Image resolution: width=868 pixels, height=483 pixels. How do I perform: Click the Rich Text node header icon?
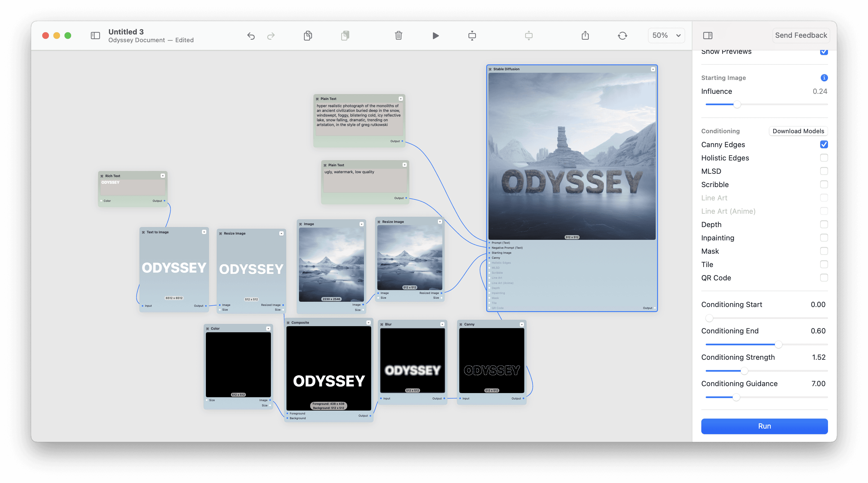click(x=102, y=176)
